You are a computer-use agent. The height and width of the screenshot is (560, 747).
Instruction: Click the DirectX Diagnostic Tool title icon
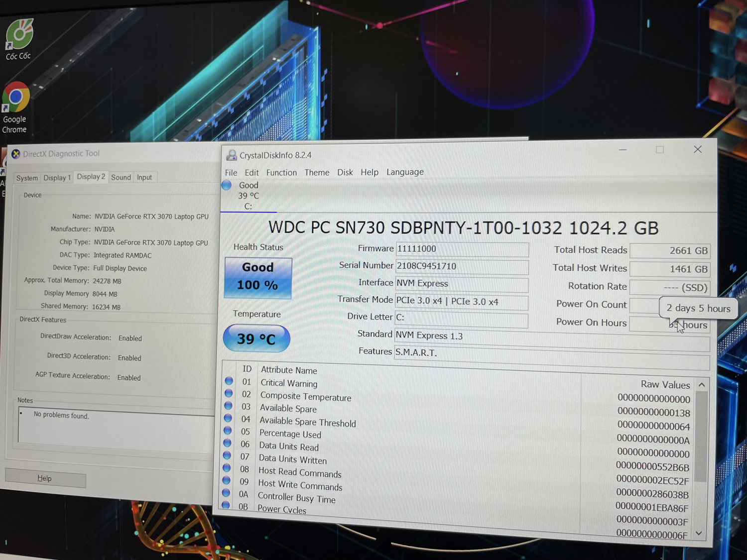tap(16, 154)
